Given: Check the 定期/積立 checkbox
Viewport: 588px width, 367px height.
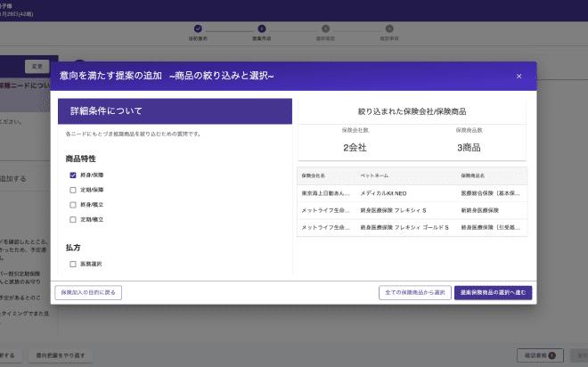Looking at the screenshot, I should click(x=73, y=220).
